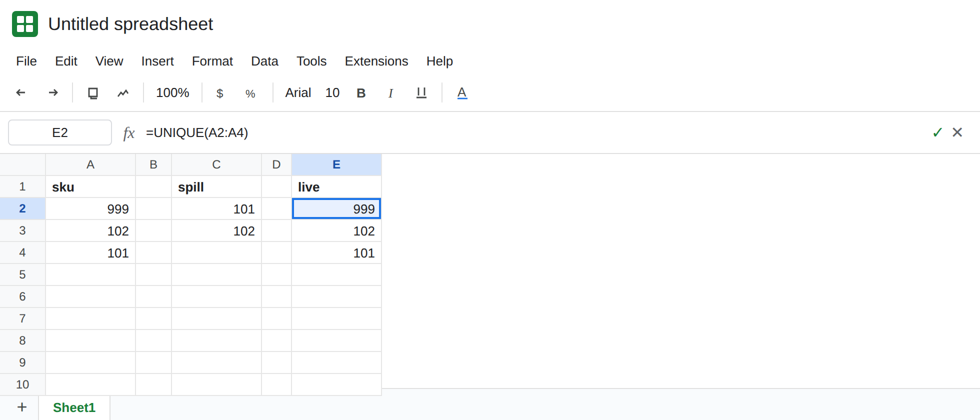
Task: Format as percent with % icon
Action: (x=250, y=93)
